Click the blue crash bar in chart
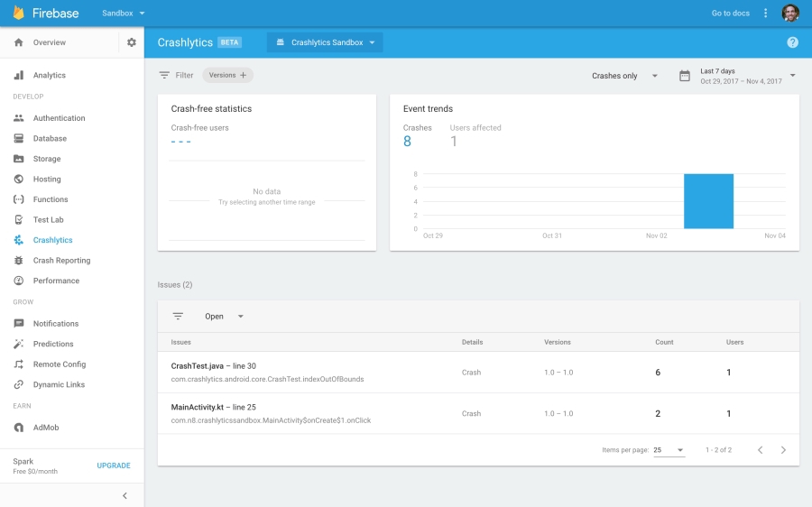The image size is (812, 507). [708, 201]
